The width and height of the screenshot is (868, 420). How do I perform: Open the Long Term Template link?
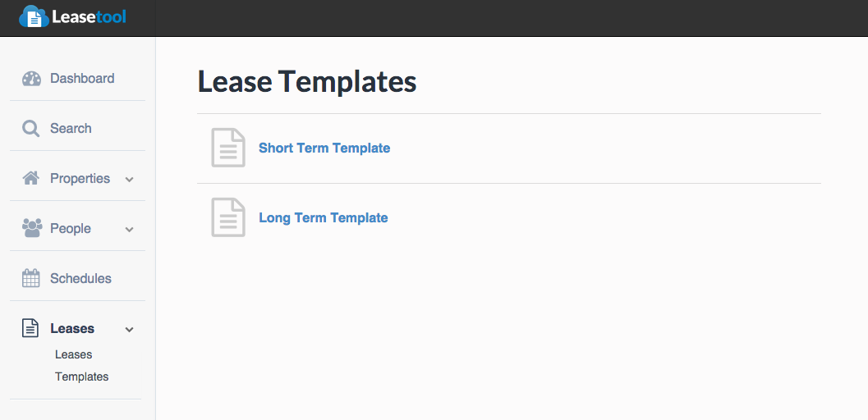pyautogui.click(x=324, y=217)
